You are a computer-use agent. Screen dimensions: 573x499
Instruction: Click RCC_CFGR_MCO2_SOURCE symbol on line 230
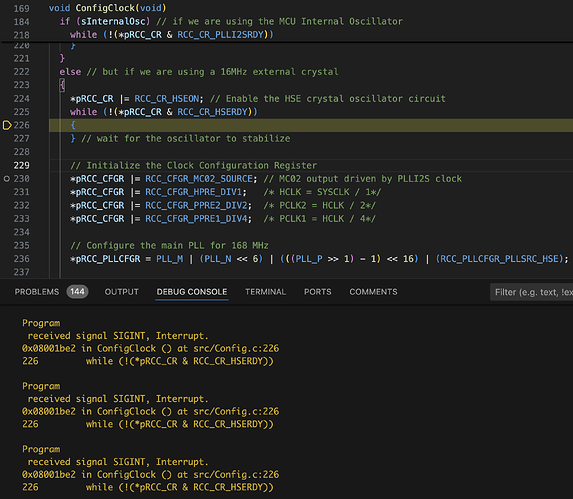coord(199,179)
